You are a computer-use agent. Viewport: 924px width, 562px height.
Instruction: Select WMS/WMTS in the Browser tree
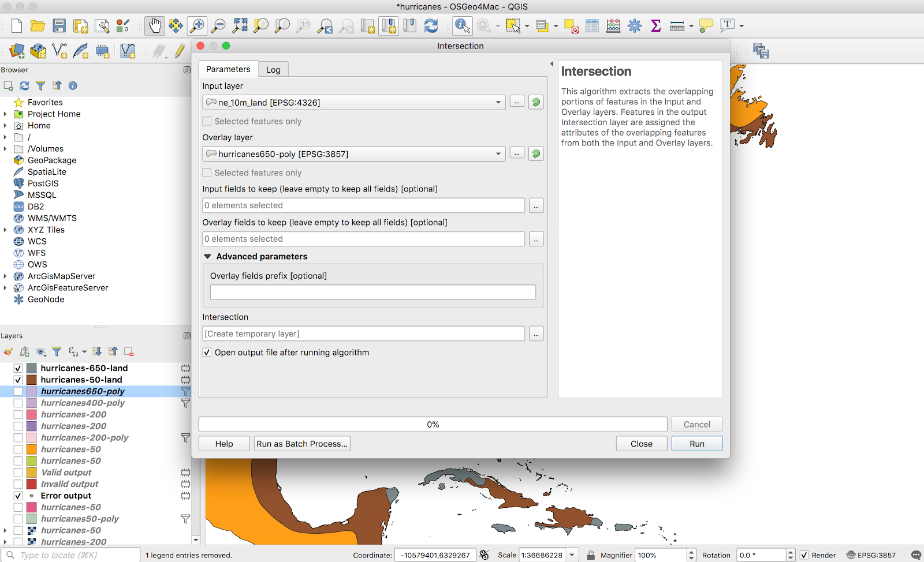click(x=52, y=218)
